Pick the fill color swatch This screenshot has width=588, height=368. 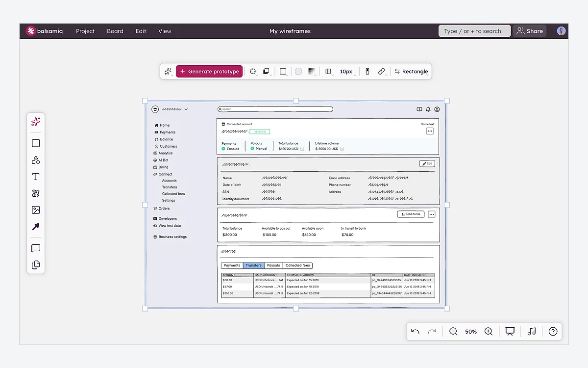(x=298, y=71)
